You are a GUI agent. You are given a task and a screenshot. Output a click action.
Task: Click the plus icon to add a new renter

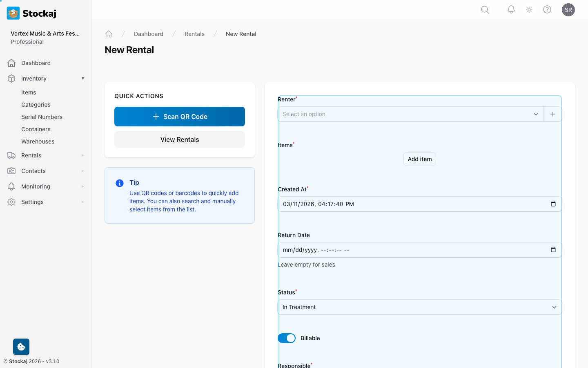[x=552, y=114]
